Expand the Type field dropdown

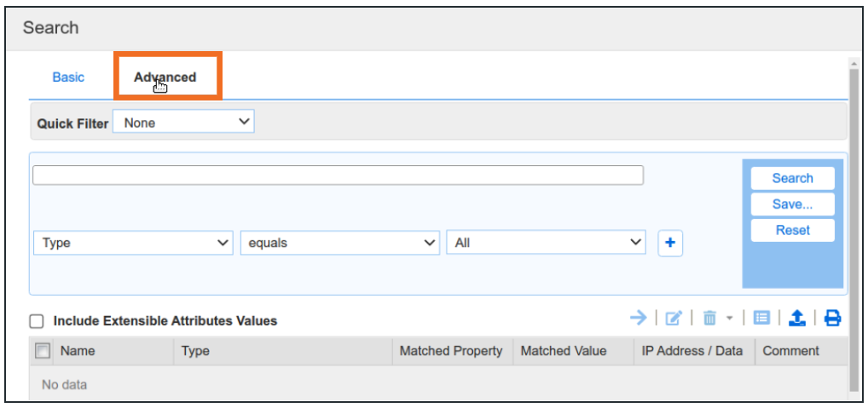(133, 243)
